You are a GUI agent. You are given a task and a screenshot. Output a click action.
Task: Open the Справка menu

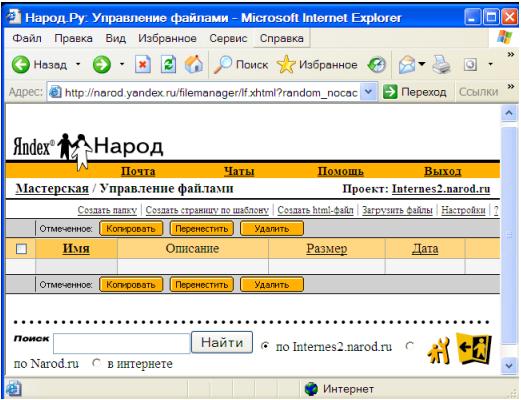point(282,38)
